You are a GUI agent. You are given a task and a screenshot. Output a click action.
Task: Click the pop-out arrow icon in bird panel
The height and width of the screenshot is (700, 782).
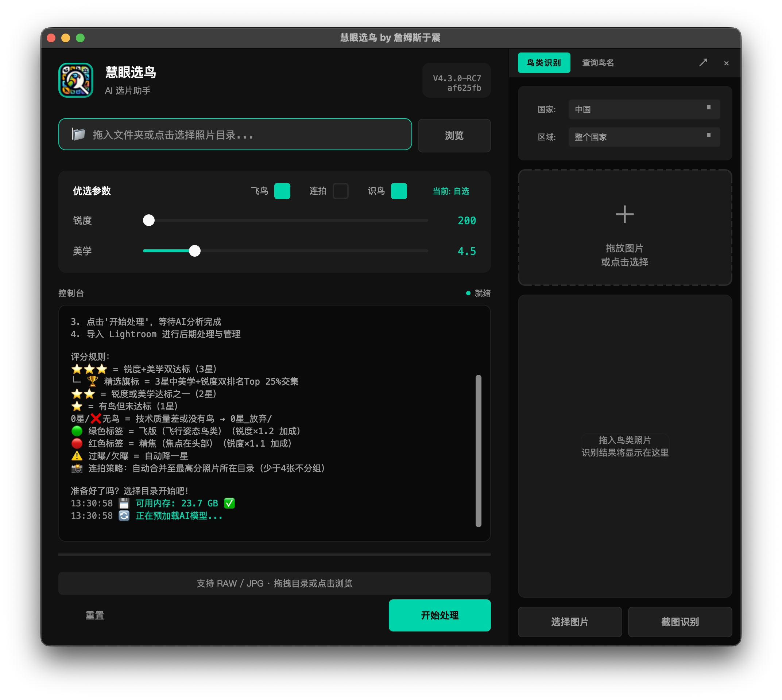[x=703, y=63]
